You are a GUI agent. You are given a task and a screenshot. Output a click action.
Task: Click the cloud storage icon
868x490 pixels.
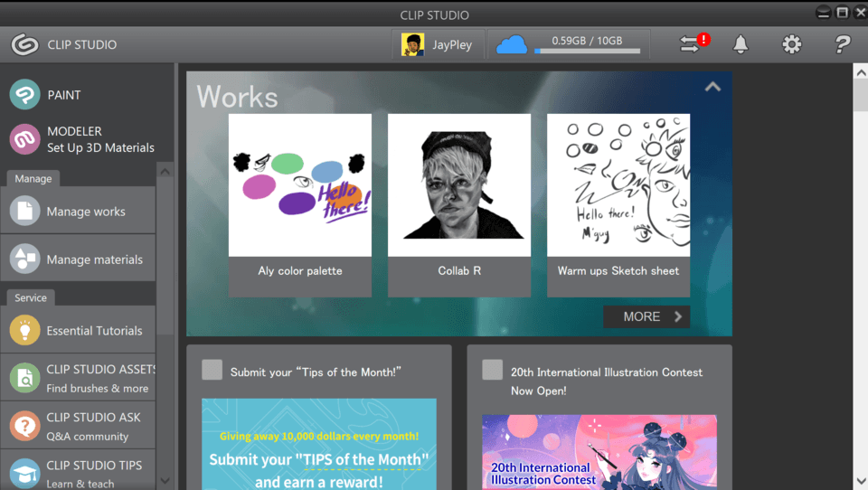(511, 44)
